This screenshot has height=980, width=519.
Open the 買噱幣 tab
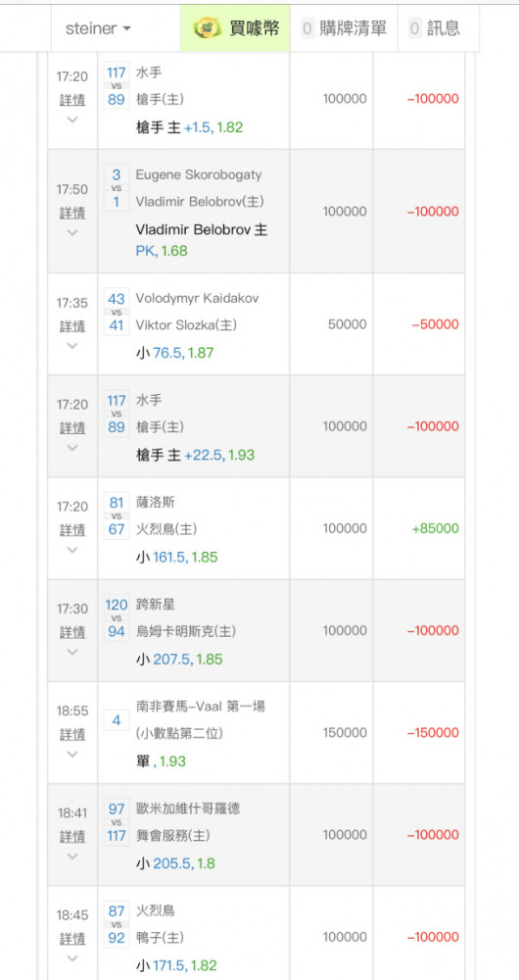[x=235, y=28]
